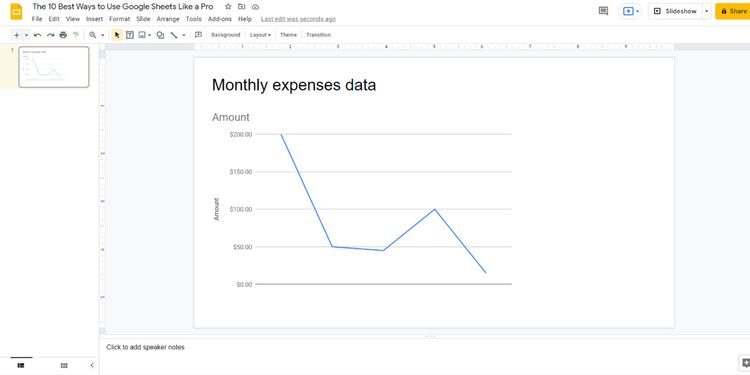Add a new slide with plus button

tap(16, 35)
